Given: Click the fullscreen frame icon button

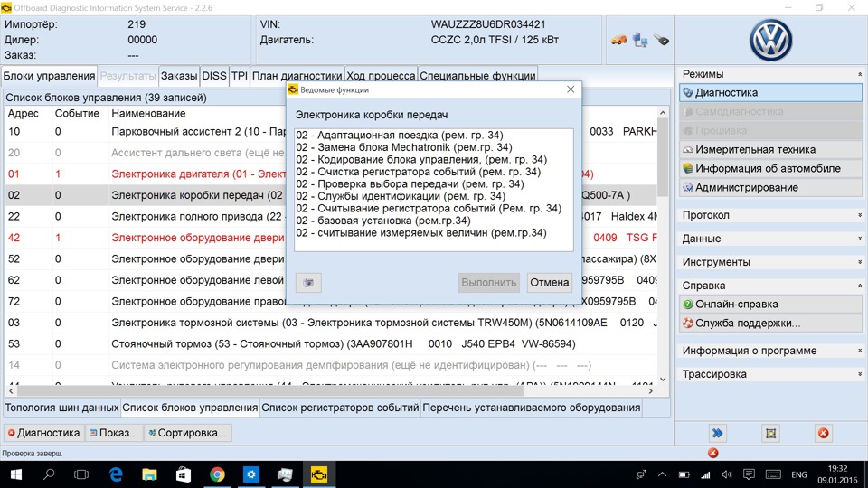Looking at the screenshot, I should pos(770,433).
